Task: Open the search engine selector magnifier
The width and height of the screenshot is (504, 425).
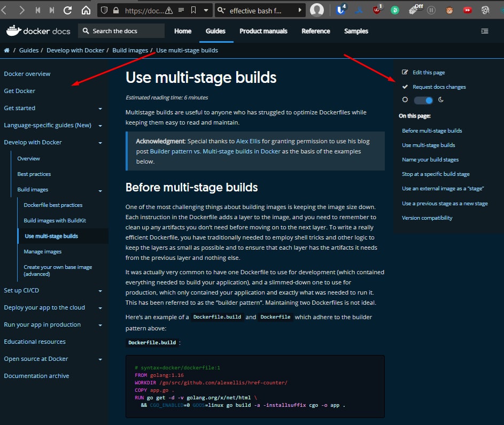Action: [x=221, y=10]
